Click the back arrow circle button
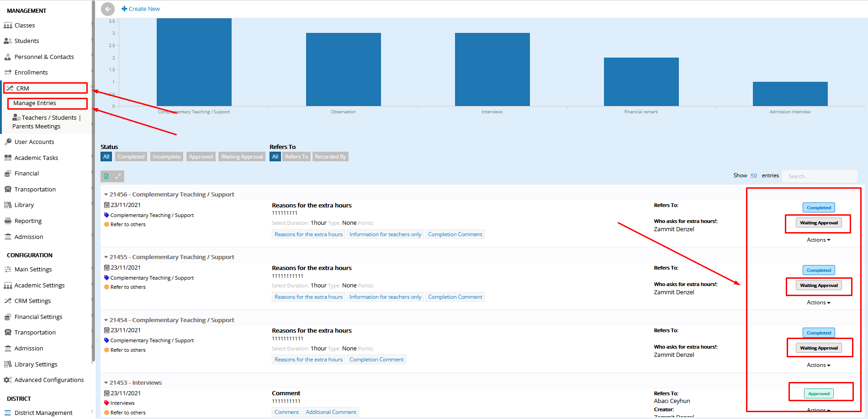The width and height of the screenshot is (868, 419). 108,9
